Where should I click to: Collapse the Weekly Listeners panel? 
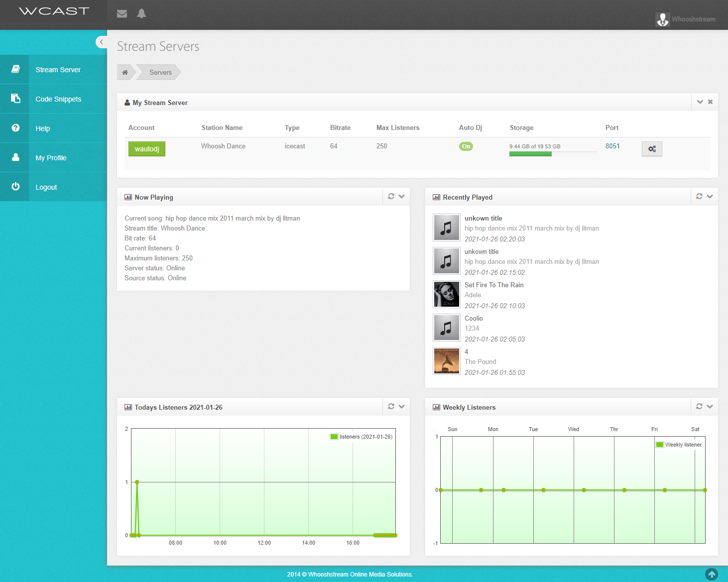click(x=710, y=407)
